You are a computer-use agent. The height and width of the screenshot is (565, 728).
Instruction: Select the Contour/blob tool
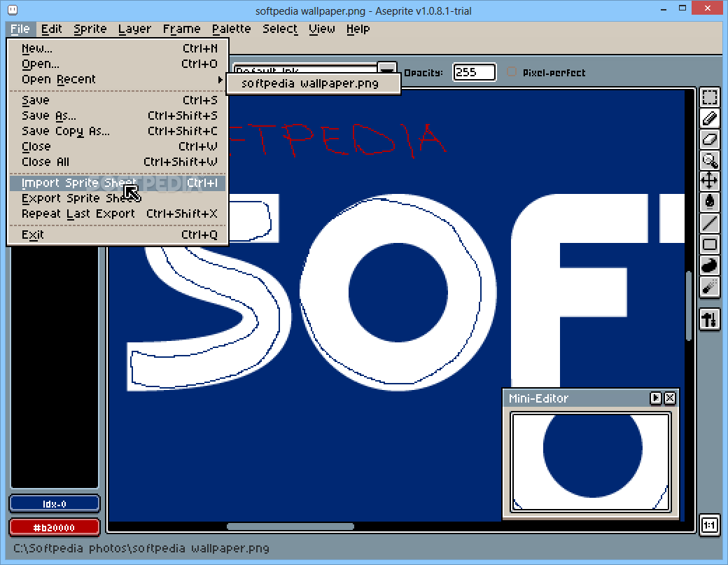point(709,265)
